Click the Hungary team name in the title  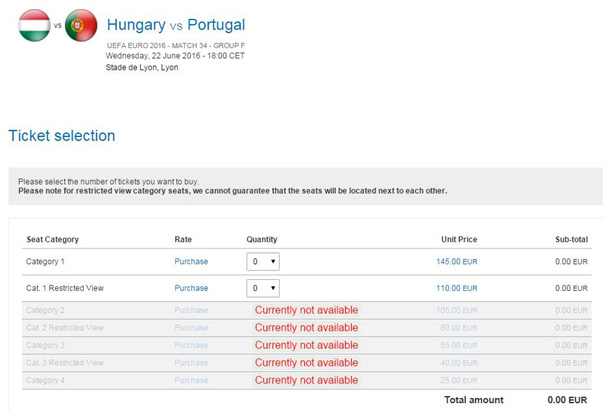click(x=136, y=25)
